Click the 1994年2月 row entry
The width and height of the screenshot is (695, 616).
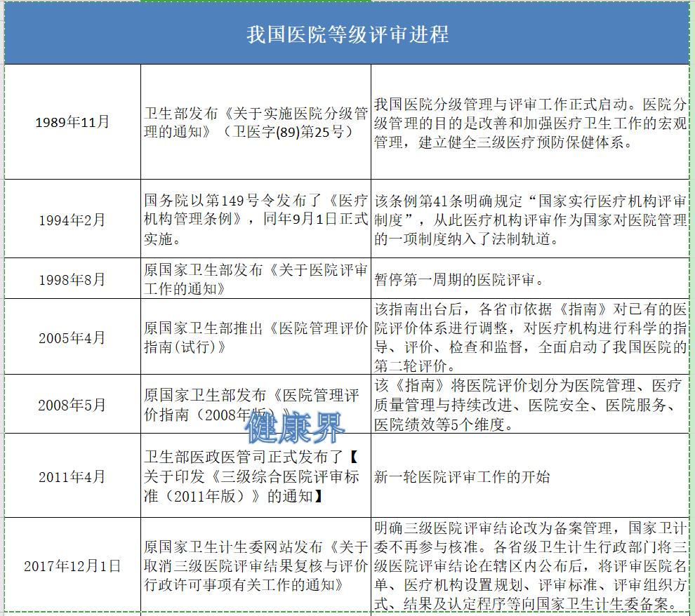pos(72,218)
